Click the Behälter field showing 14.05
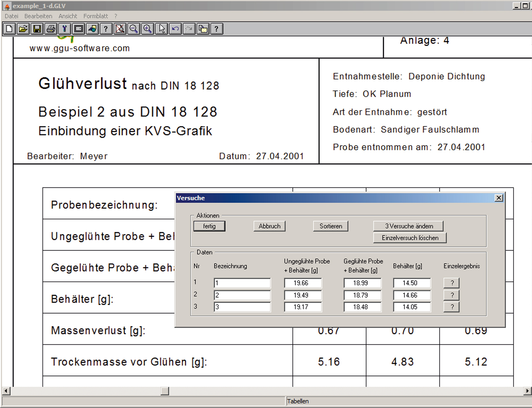The height and width of the screenshot is (408, 532). [x=412, y=307]
